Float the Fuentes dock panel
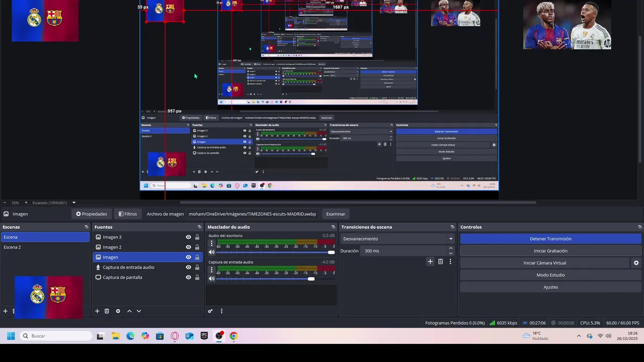This screenshot has width=644, height=362. tap(199, 227)
